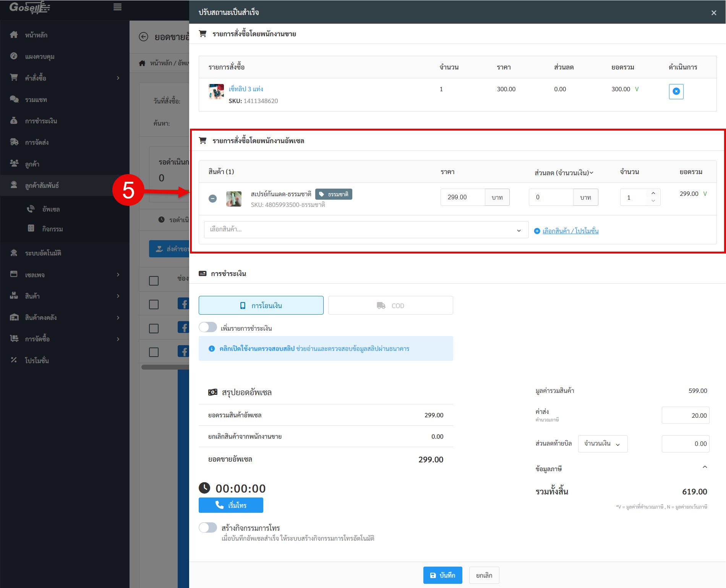This screenshot has height=588, width=726.
Task: Click the warehouse icon beside สินค้าคงคลัง
Action: pos(14,317)
